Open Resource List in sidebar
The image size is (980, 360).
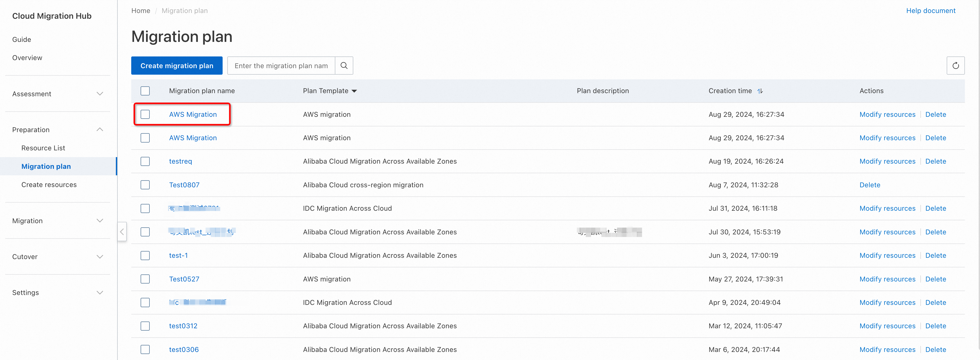click(43, 148)
